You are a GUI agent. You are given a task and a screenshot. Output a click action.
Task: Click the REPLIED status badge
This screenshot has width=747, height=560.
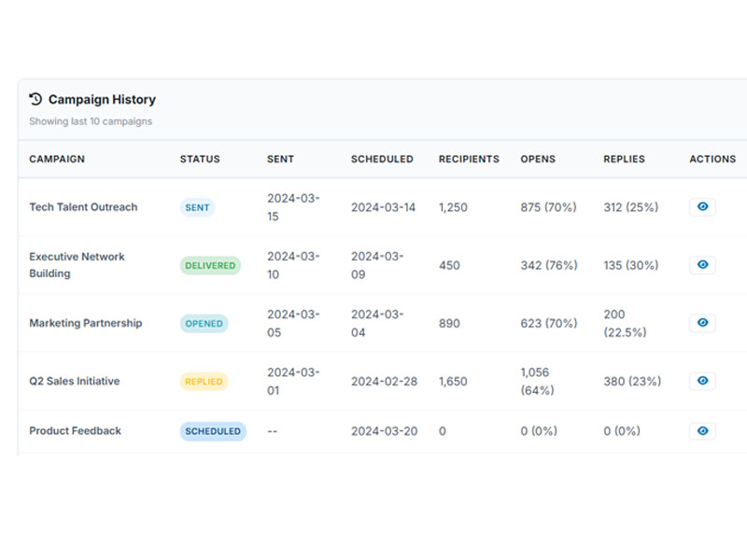[x=204, y=382]
